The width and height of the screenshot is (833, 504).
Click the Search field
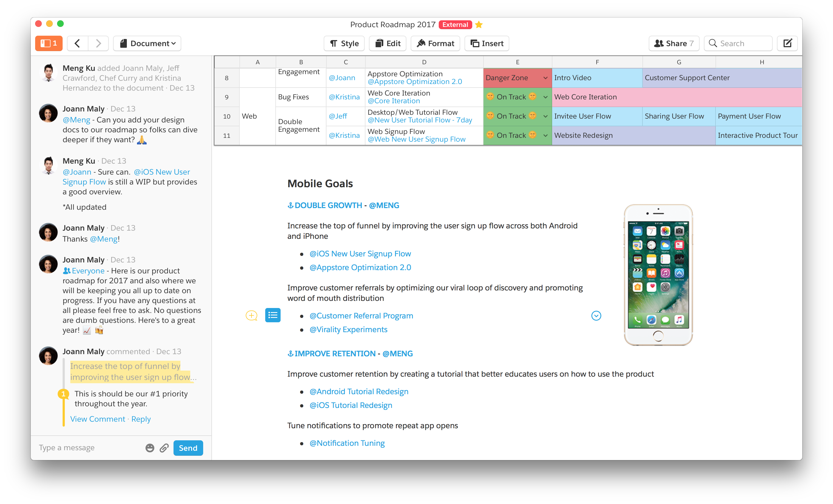[738, 43]
